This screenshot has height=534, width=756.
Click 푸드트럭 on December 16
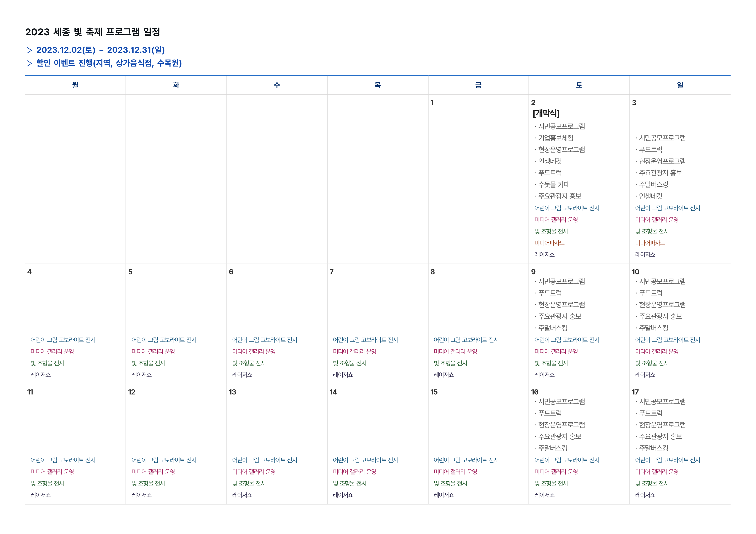click(x=550, y=413)
